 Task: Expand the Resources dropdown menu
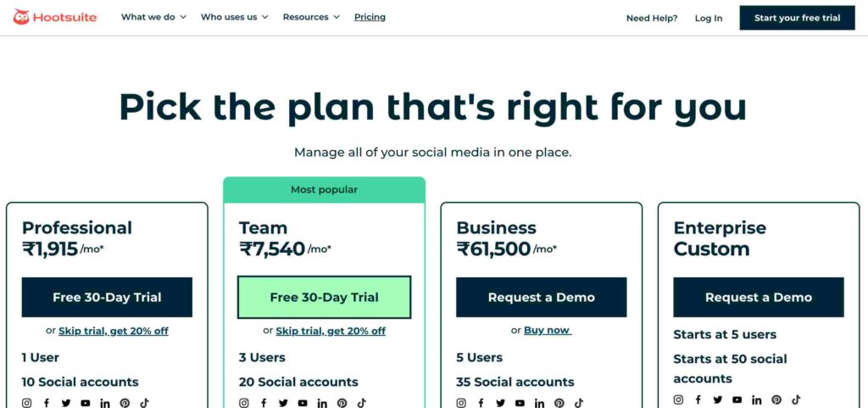pyautogui.click(x=312, y=17)
